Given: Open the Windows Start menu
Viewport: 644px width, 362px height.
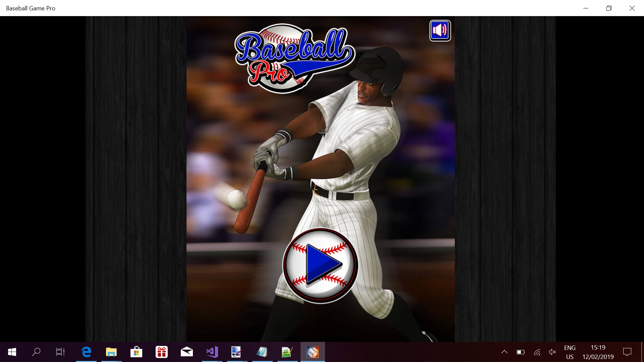Looking at the screenshot, I should click(x=12, y=352).
